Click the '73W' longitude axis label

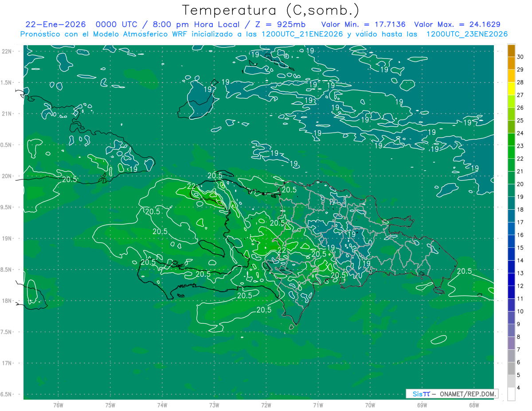point(214,405)
